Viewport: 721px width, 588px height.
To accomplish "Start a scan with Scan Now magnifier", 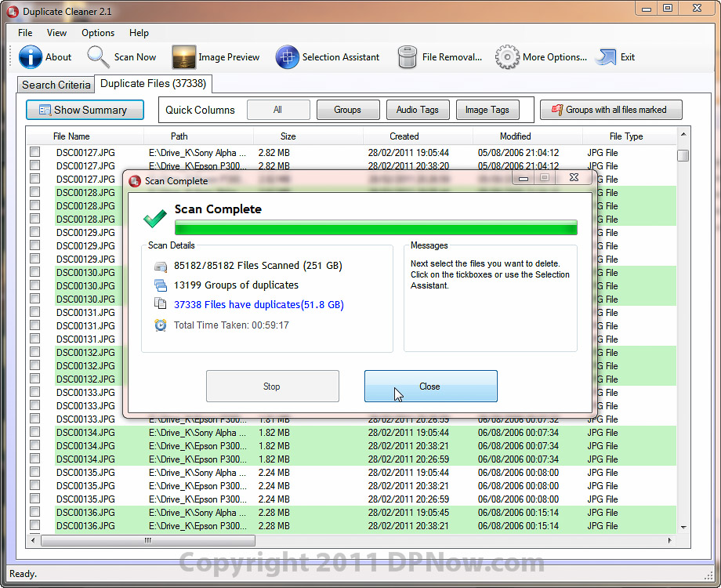I will pos(99,57).
